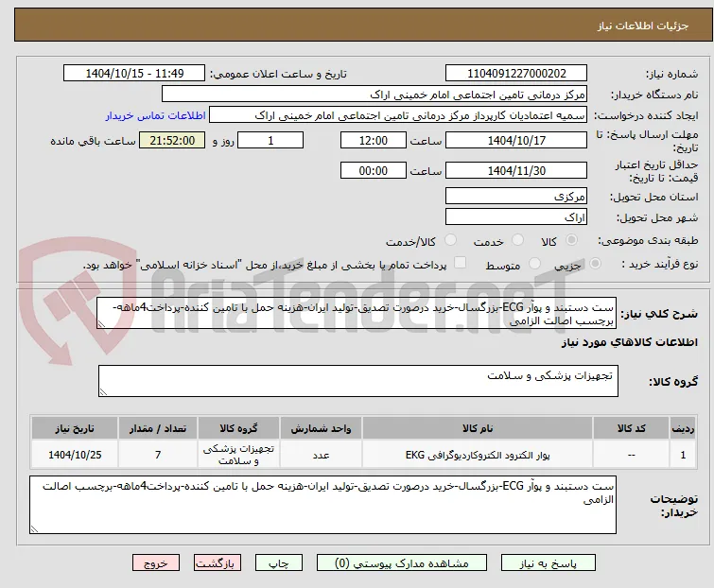Click the گروه کالا table column header
714x588 pixels.
coord(238,428)
